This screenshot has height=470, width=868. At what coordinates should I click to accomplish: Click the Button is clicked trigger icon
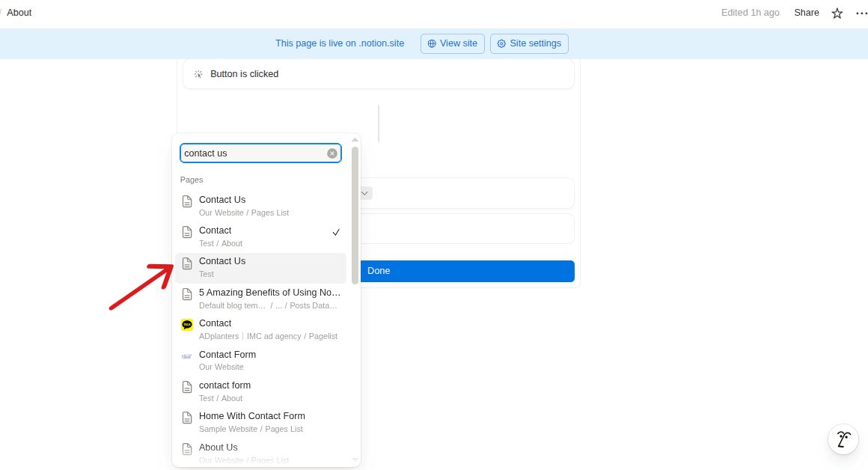tap(198, 74)
